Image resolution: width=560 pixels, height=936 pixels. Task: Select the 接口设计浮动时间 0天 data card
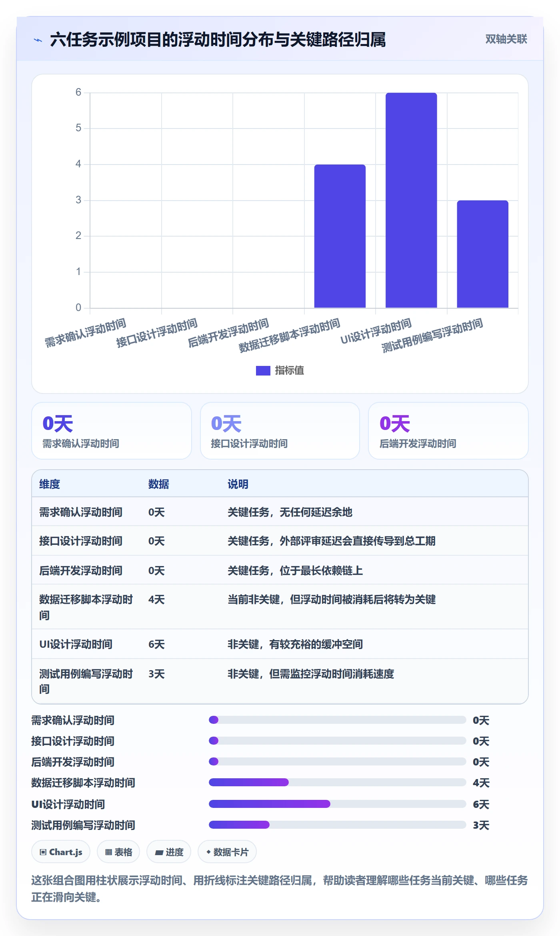[280, 431]
